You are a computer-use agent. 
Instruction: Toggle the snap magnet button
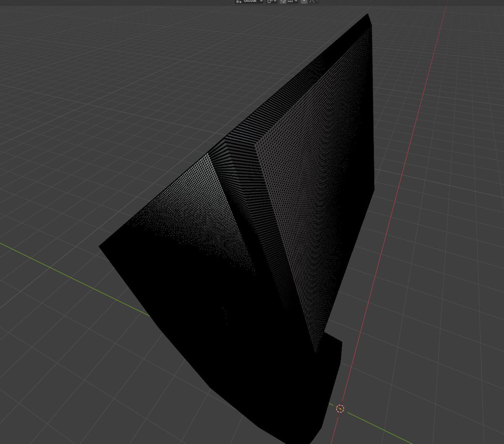(283, 1)
